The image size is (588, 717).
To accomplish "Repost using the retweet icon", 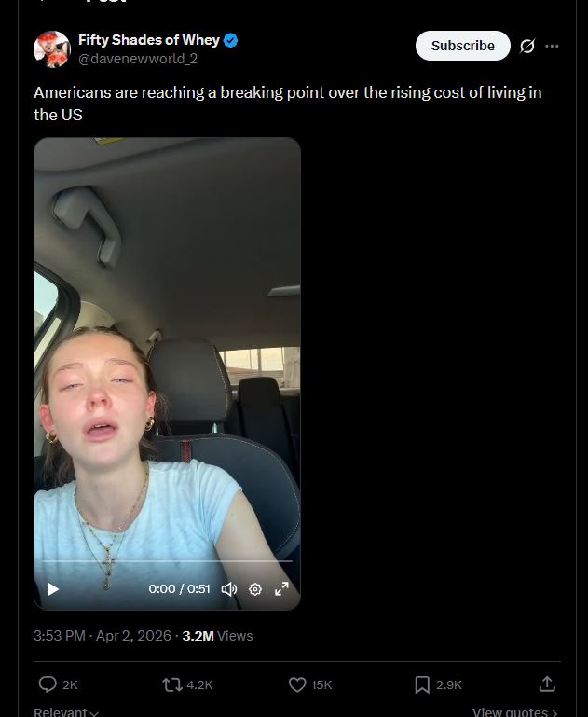I will pos(172,684).
